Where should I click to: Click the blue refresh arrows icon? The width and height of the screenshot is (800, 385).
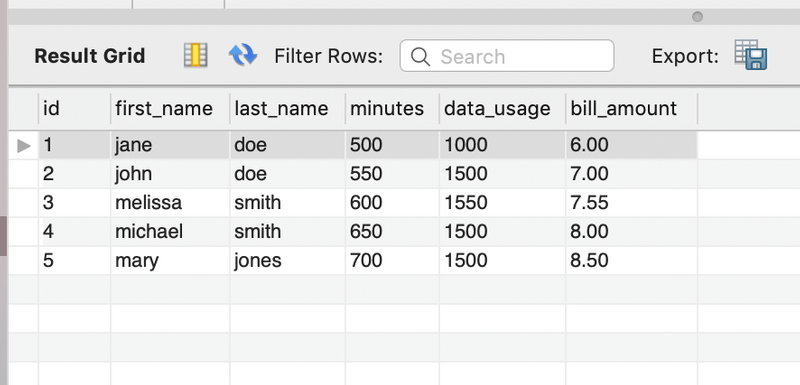[x=243, y=55]
